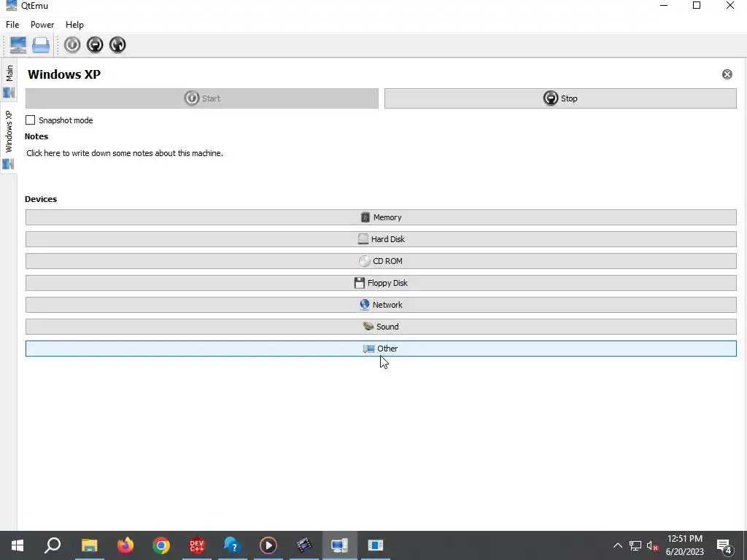Click the restart machine toolbar icon
This screenshot has width=747, height=560.
click(117, 44)
